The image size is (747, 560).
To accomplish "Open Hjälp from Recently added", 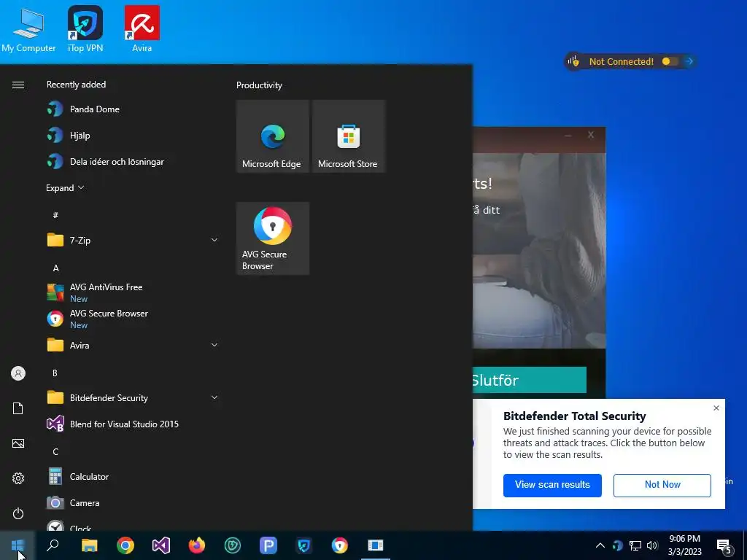I will 133,135.
